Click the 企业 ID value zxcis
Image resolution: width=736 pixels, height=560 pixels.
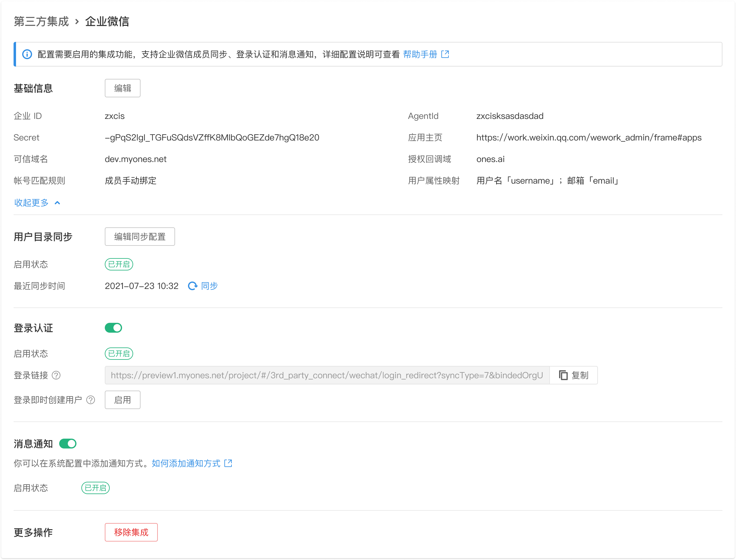(115, 116)
